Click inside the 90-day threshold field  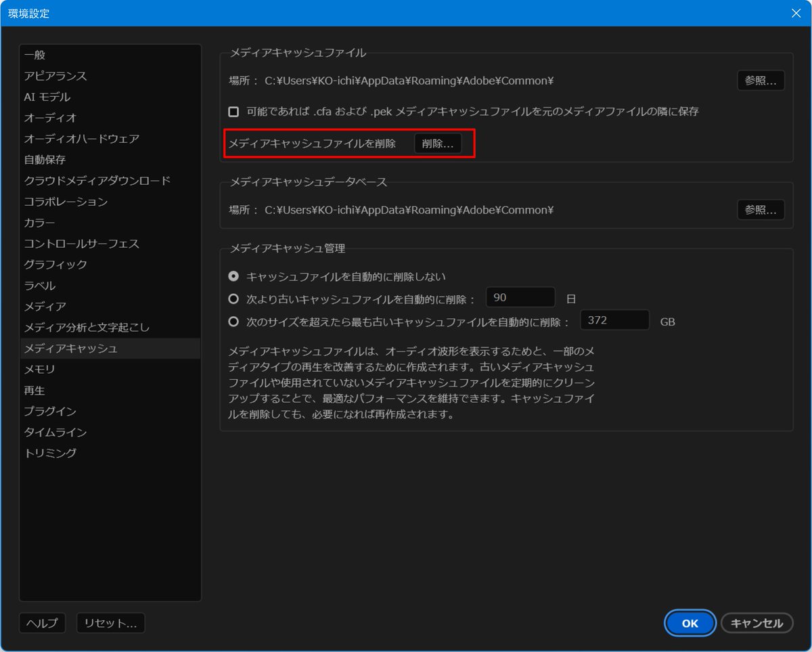520,297
